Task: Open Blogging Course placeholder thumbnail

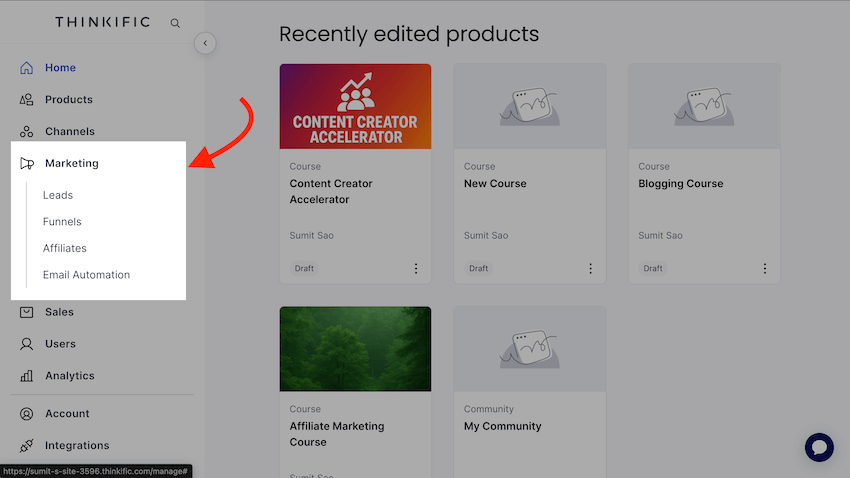Action: [704, 106]
